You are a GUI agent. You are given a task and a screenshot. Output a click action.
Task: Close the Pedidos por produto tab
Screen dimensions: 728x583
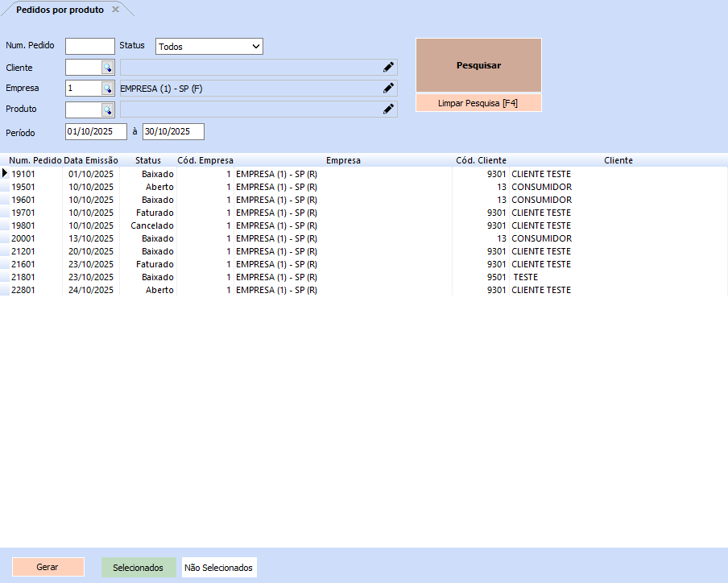click(115, 10)
